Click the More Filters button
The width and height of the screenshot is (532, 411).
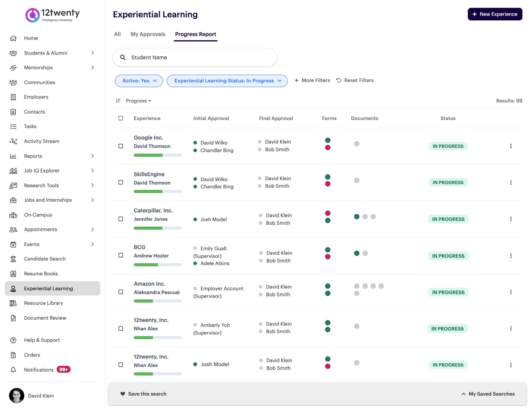point(312,80)
